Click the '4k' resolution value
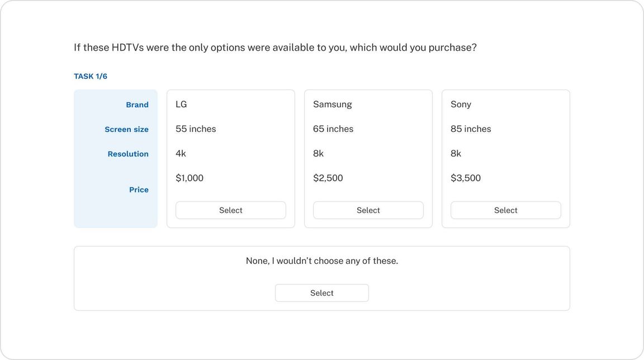 (x=181, y=154)
